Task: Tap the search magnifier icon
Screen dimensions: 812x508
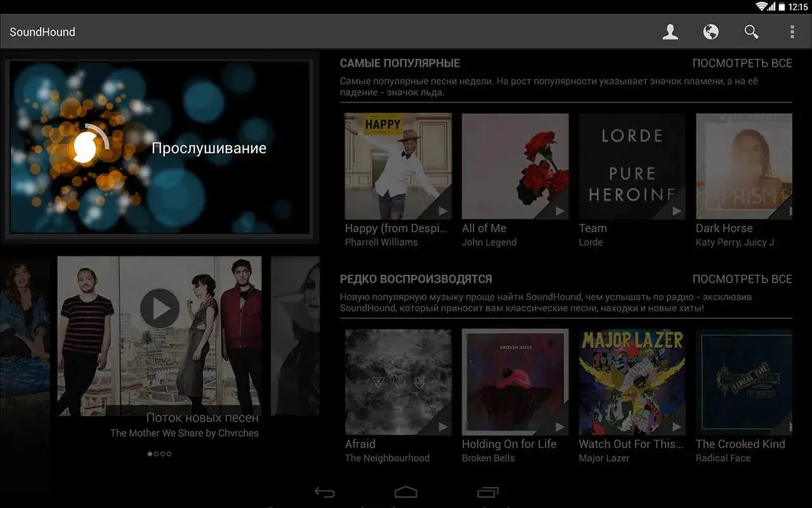Action: 751,32
